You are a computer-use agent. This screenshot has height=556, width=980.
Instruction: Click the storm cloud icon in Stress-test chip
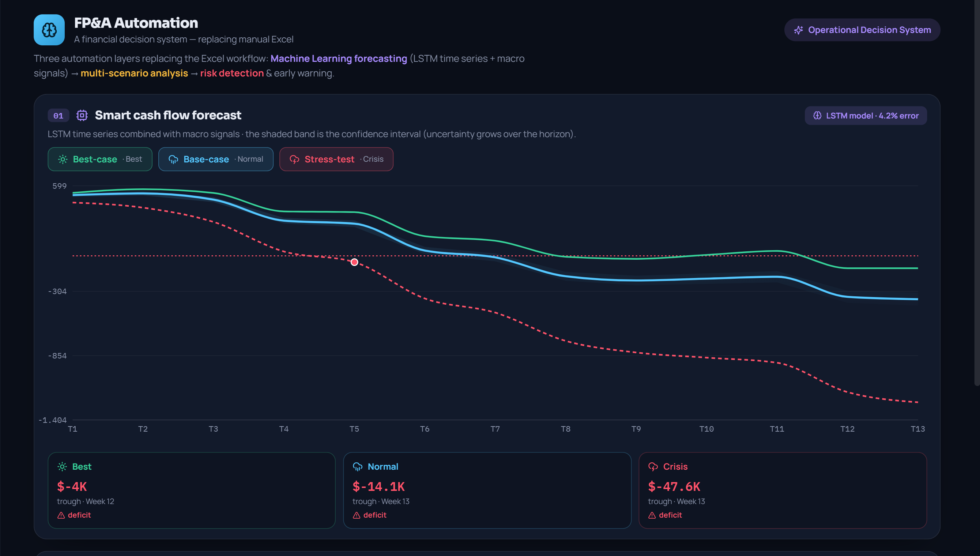click(294, 159)
